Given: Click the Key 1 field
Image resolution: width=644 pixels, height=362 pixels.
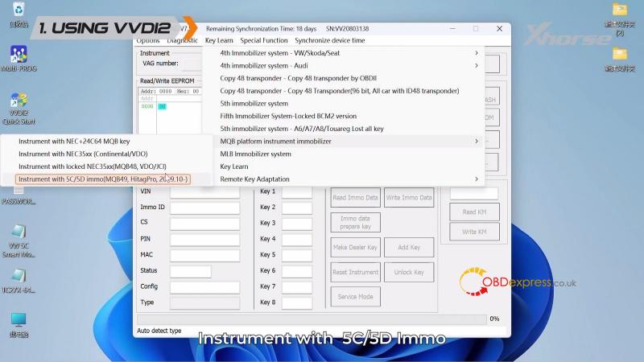Looking at the screenshot, I should (x=297, y=192).
